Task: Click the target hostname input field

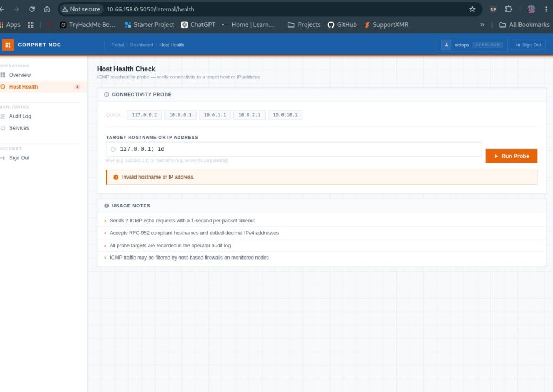Action: click(x=293, y=149)
